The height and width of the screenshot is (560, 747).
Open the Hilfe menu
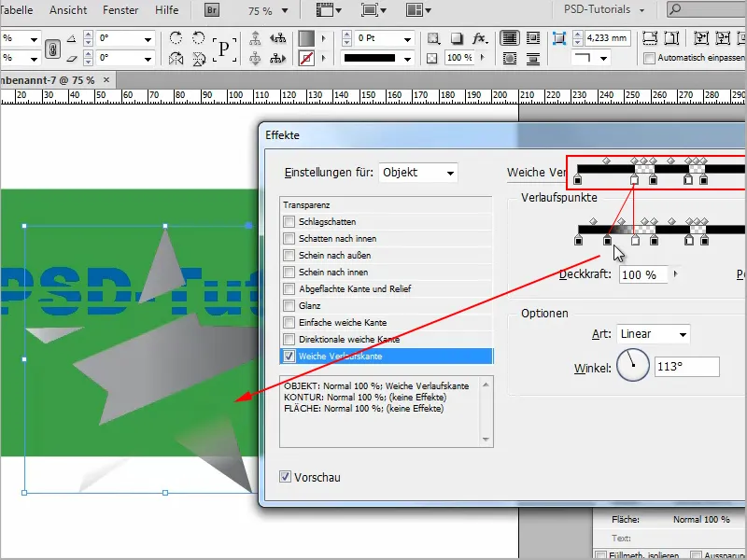click(x=167, y=9)
